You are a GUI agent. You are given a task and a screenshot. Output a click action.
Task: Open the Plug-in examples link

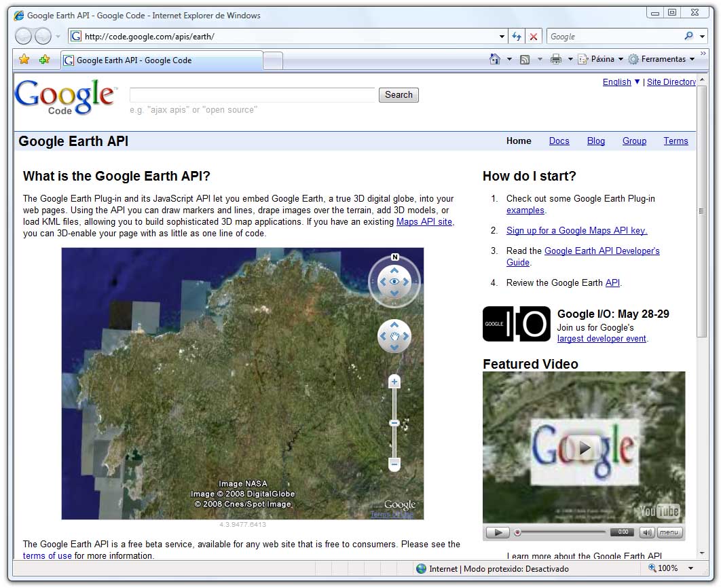pyautogui.click(x=525, y=210)
